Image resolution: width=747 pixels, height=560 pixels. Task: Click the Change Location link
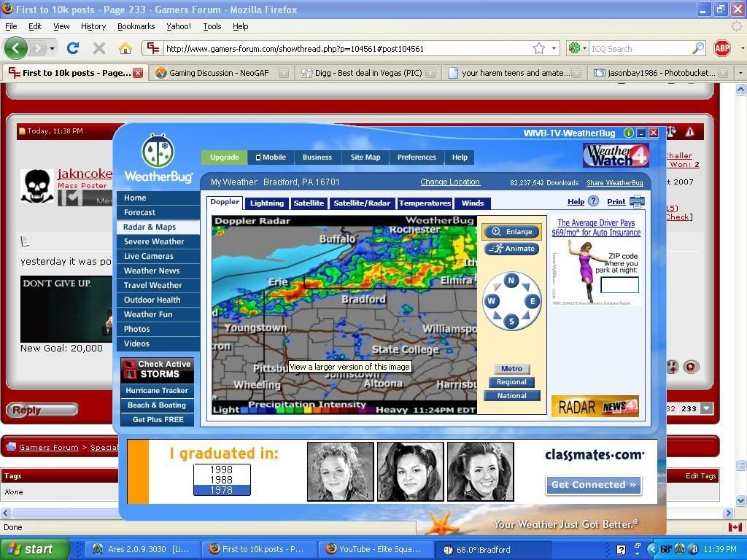449,182
